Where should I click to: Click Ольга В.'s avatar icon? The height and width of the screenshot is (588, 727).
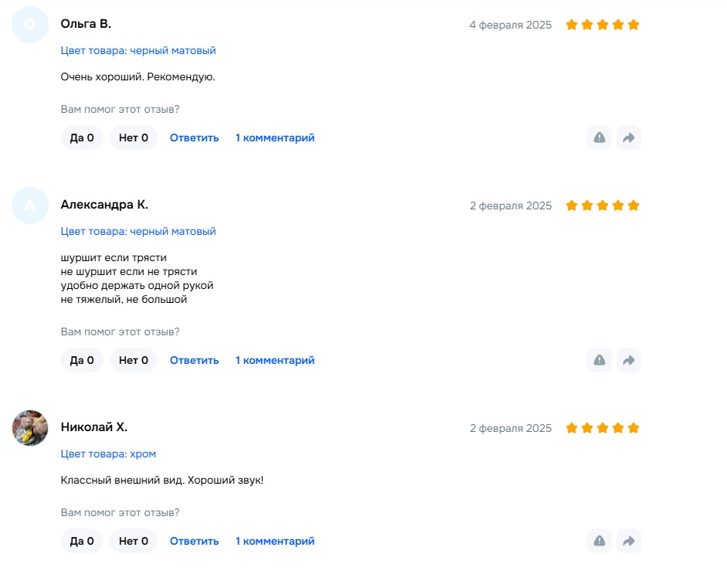[x=30, y=25]
